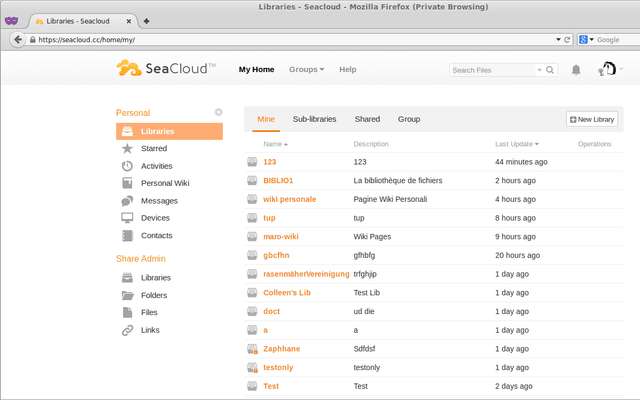Sort libraries by Name column
640x400 pixels.
[276, 144]
